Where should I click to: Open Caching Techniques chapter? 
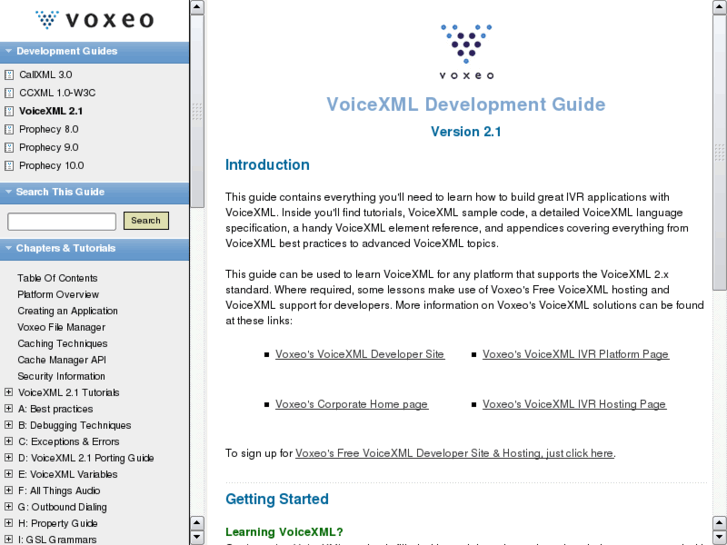pyautogui.click(x=62, y=344)
